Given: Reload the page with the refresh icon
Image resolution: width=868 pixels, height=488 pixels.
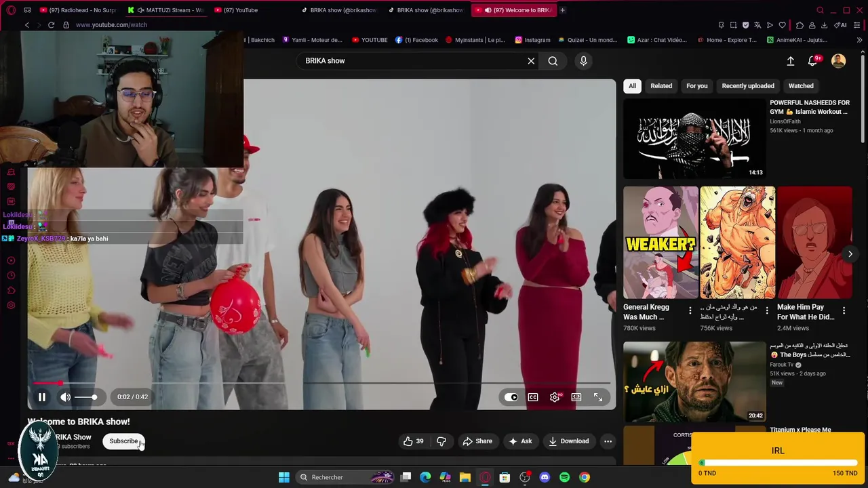Looking at the screenshot, I should pyautogui.click(x=51, y=25).
